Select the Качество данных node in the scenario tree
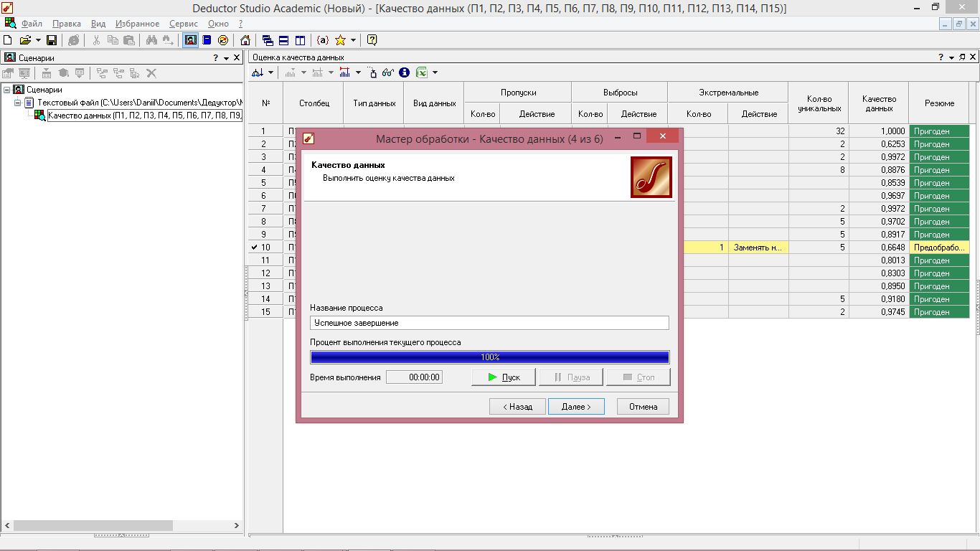980x551 pixels. pos(145,116)
